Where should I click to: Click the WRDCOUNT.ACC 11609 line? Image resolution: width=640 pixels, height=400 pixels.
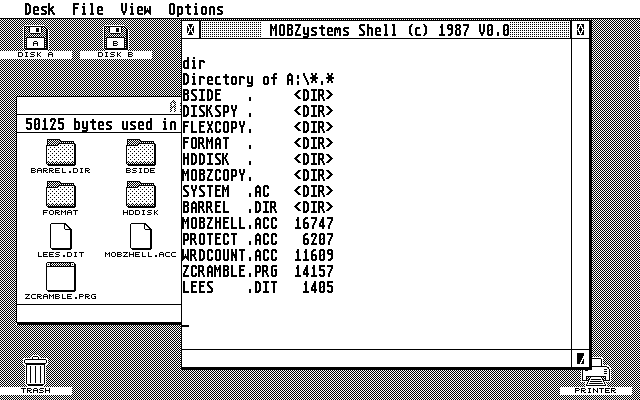point(258,255)
